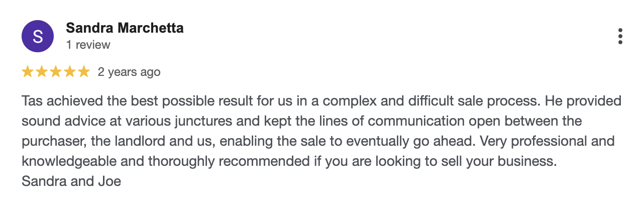Click the "Sandra and Joe" signature line
Screen dimensions: 644x204
pos(71,181)
